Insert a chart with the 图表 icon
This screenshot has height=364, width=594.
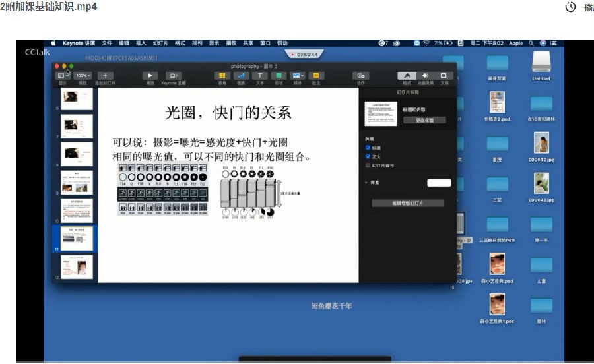tap(241, 76)
